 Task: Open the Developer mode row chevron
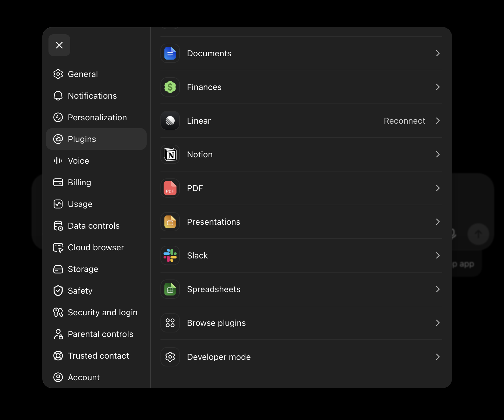[x=438, y=357]
